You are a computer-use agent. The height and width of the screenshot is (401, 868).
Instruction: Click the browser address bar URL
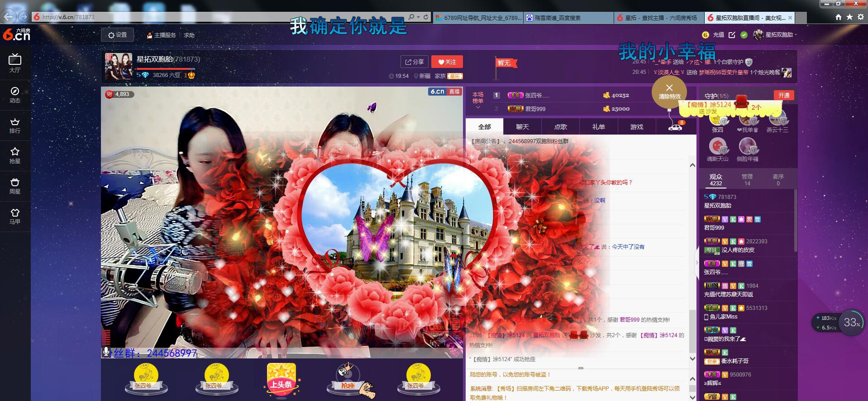tap(68, 17)
